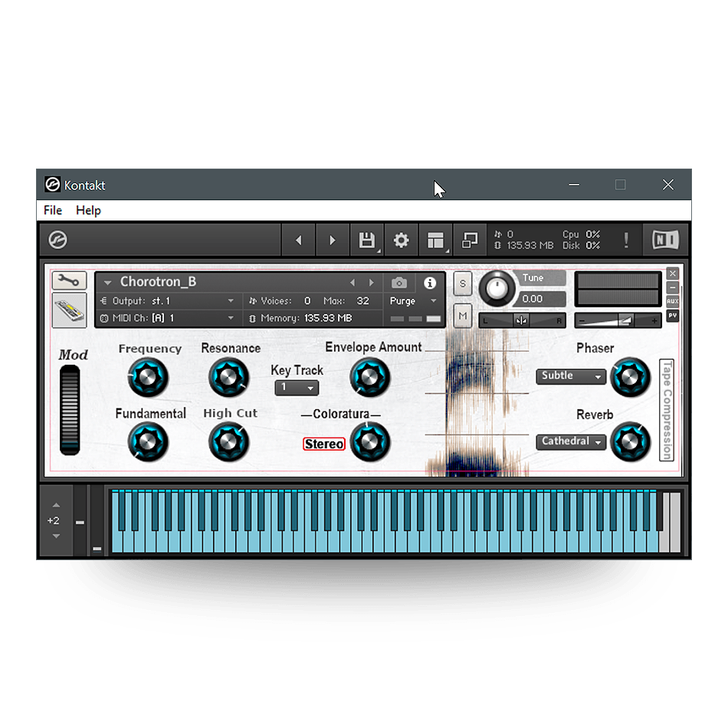Mute the instrument with the M button
This screenshot has width=728, height=728.
pos(462,316)
